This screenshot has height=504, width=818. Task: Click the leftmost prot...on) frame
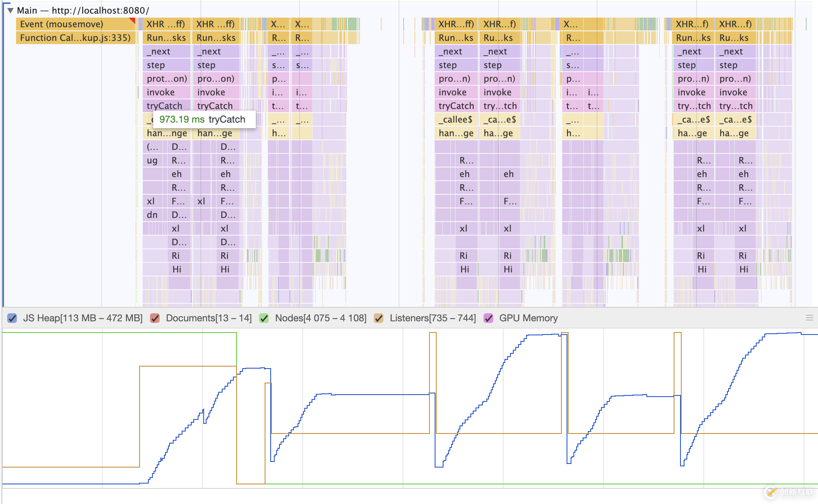click(166, 79)
